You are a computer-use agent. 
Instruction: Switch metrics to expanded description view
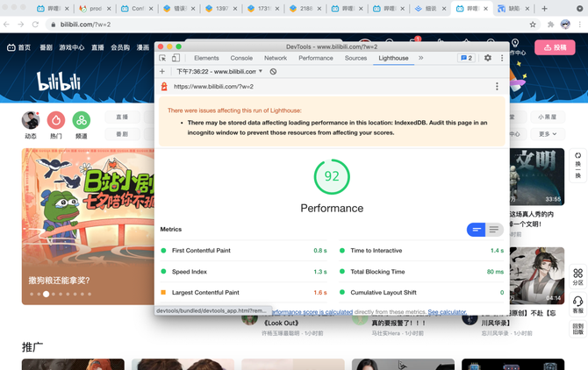click(494, 230)
